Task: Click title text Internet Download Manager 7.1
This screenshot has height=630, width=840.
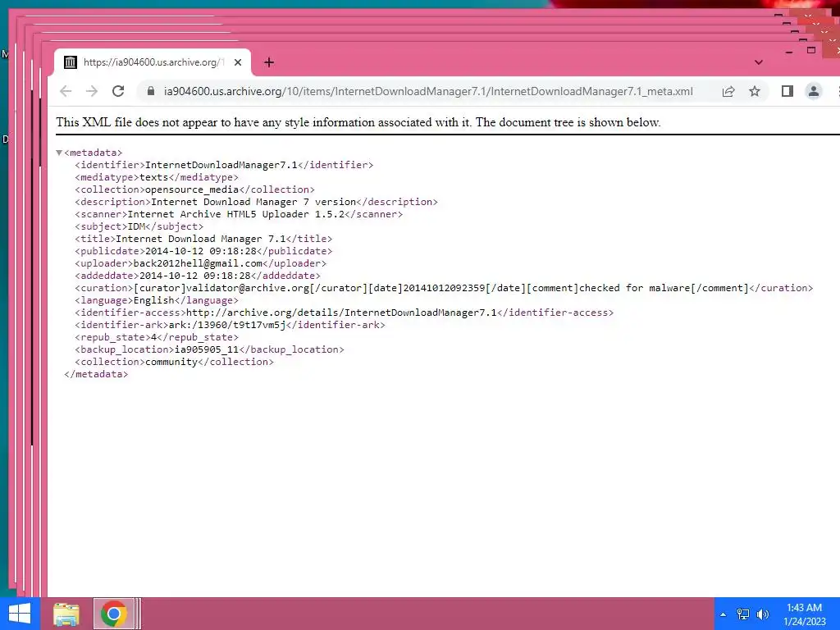Action: coord(200,239)
